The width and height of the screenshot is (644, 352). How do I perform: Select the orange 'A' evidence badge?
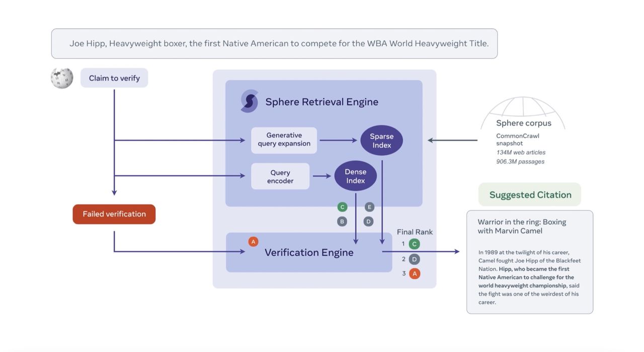253,241
